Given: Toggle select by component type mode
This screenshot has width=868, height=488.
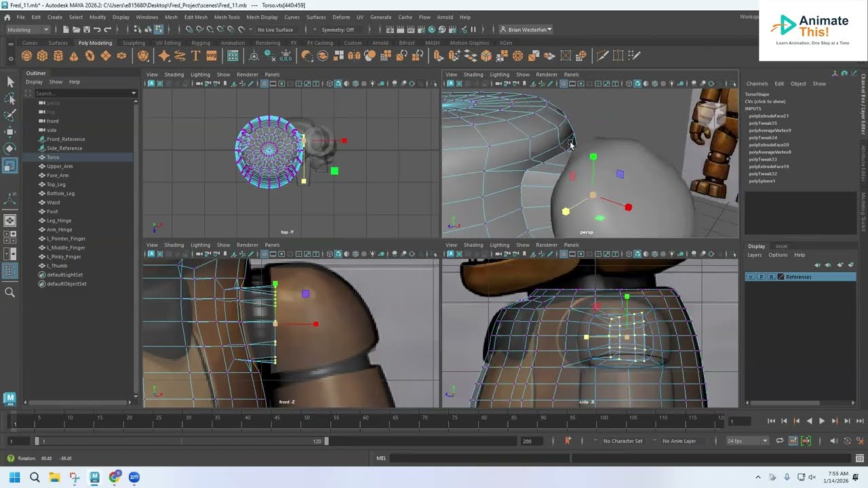Looking at the screenshot, I should click(x=159, y=29).
